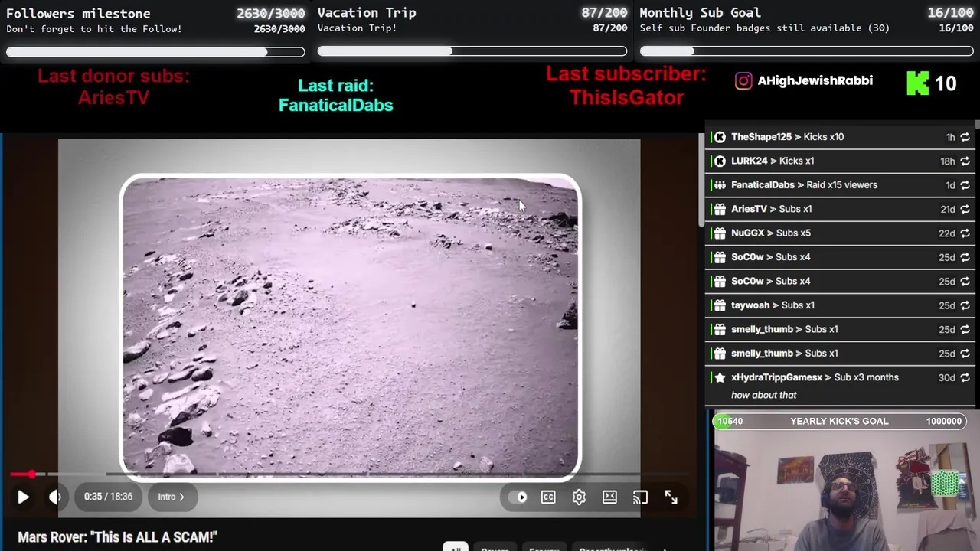
Task: Select FanaticalDabs in the activity feed
Action: coord(763,185)
